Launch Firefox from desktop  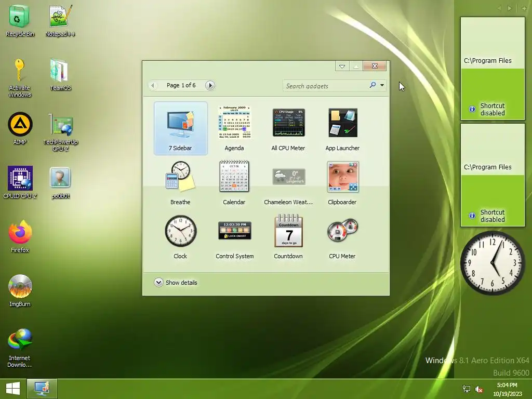pos(20,236)
